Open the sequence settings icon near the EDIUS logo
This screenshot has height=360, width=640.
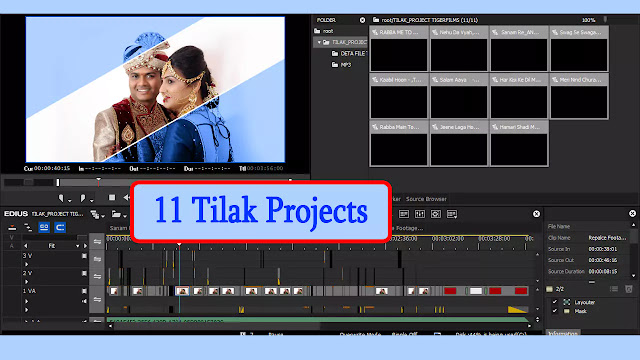95,214
